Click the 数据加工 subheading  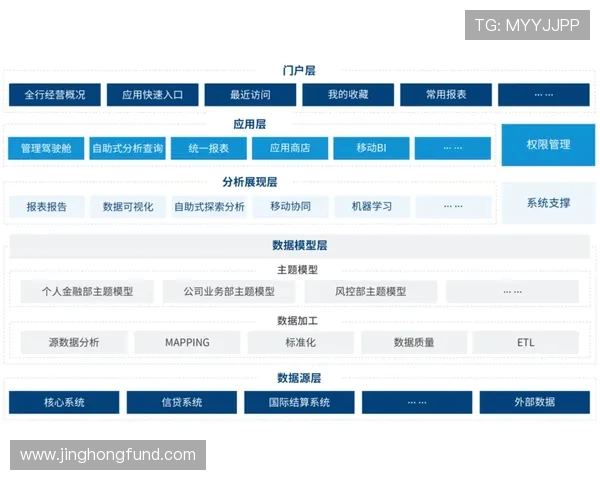tap(297, 321)
